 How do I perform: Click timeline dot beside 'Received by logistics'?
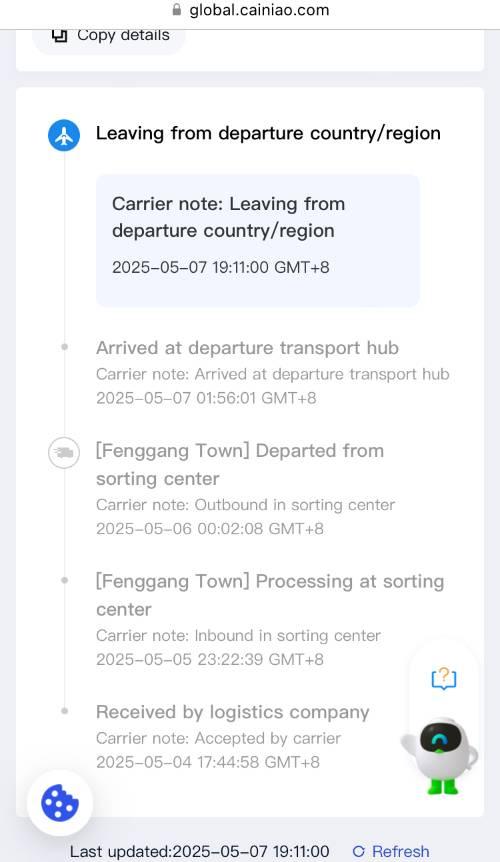click(x=64, y=711)
